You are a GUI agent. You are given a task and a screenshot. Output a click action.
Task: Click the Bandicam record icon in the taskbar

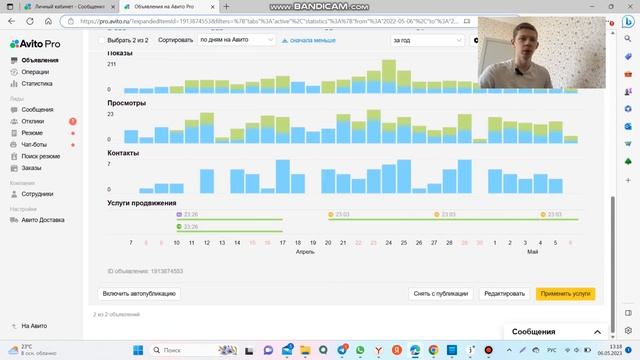tap(489, 350)
